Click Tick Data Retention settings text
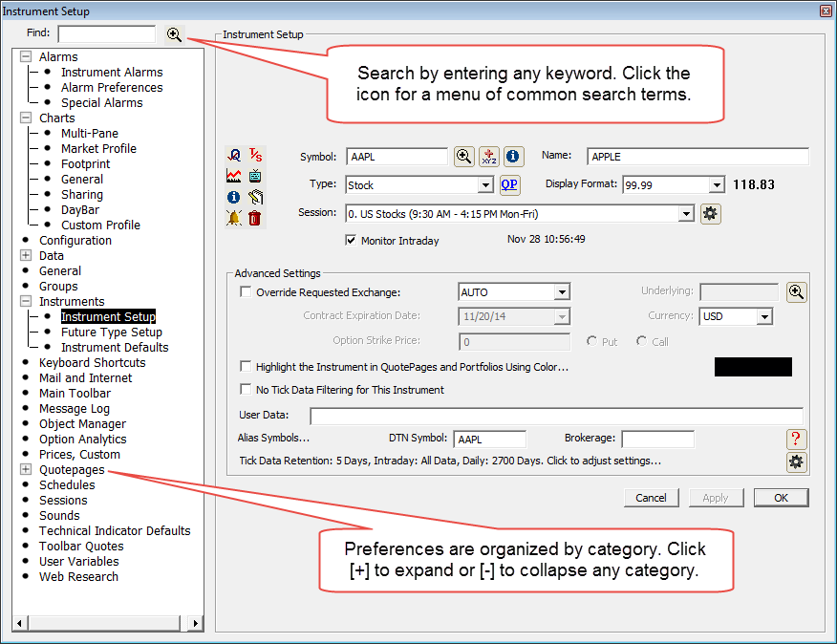 (450, 461)
